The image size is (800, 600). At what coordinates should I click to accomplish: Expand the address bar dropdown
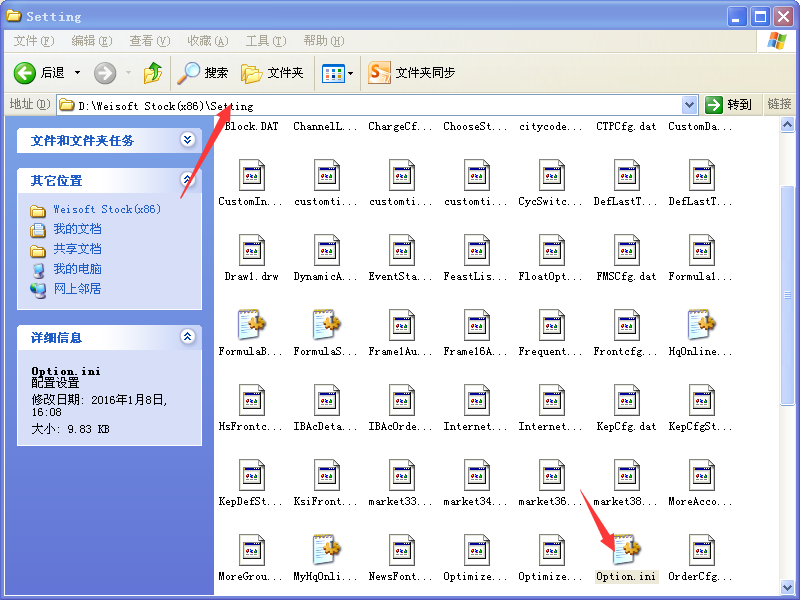[689, 105]
